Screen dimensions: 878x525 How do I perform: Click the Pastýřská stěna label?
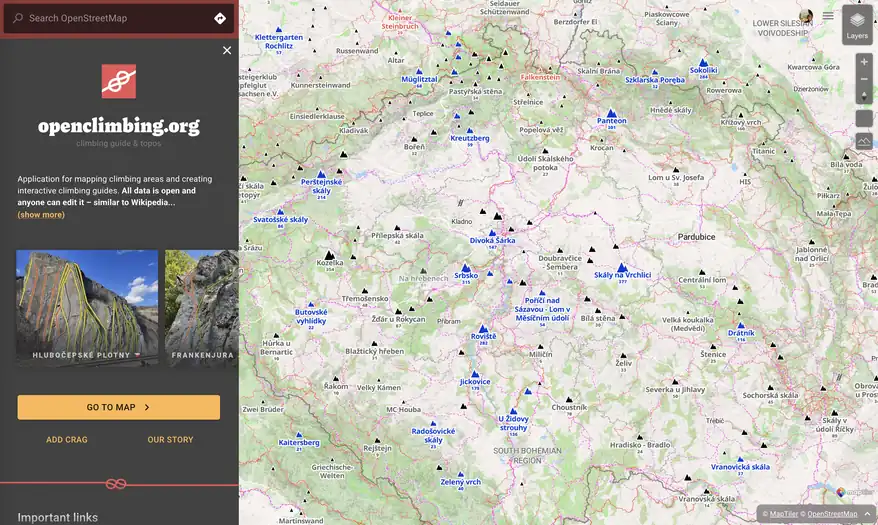tap(475, 91)
